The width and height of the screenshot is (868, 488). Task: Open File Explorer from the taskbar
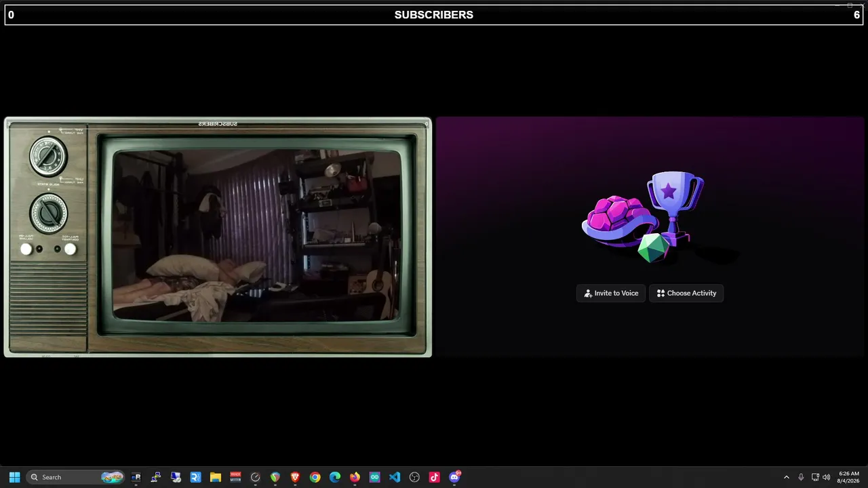click(216, 477)
